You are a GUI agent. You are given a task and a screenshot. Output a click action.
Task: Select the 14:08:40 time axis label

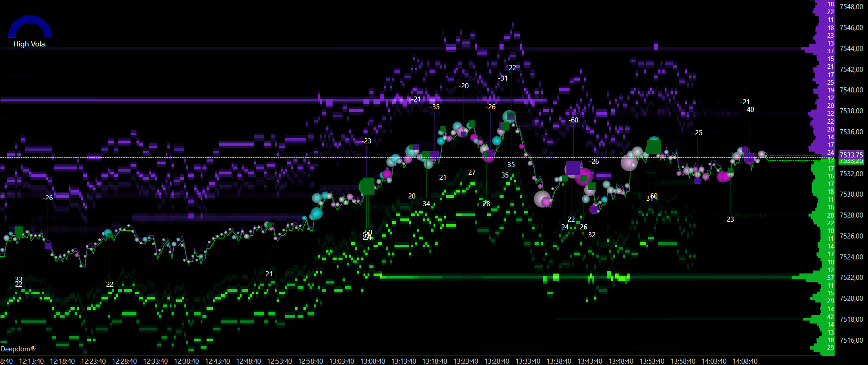coord(745,361)
